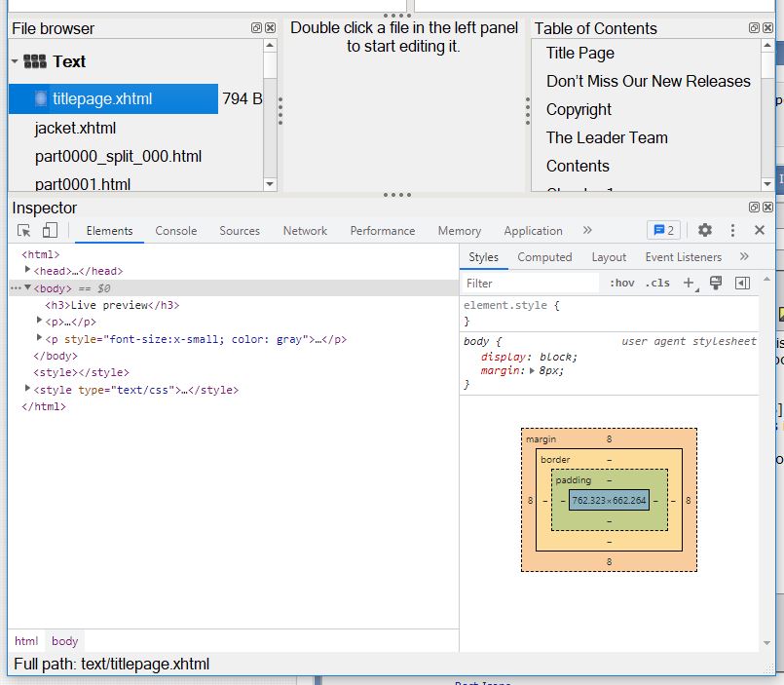
Task: Collapse the Text folder in File browser
Action: [x=15, y=61]
